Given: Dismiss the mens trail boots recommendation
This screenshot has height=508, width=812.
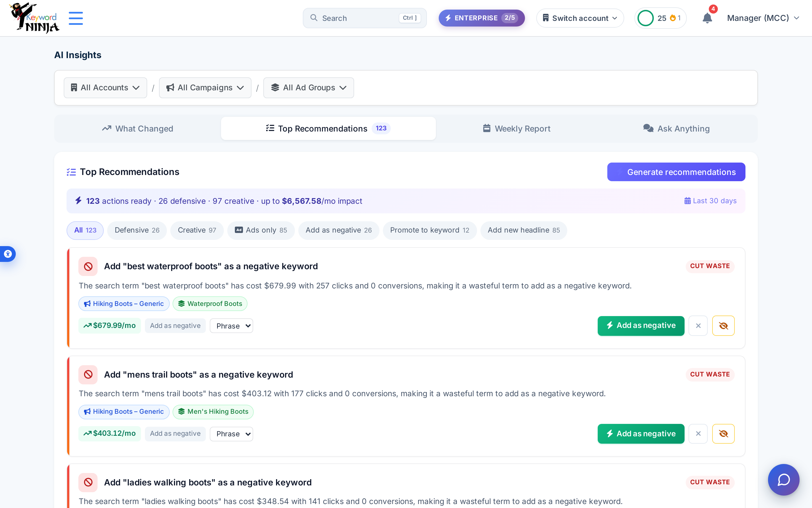Looking at the screenshot, I should pos(698,434).
